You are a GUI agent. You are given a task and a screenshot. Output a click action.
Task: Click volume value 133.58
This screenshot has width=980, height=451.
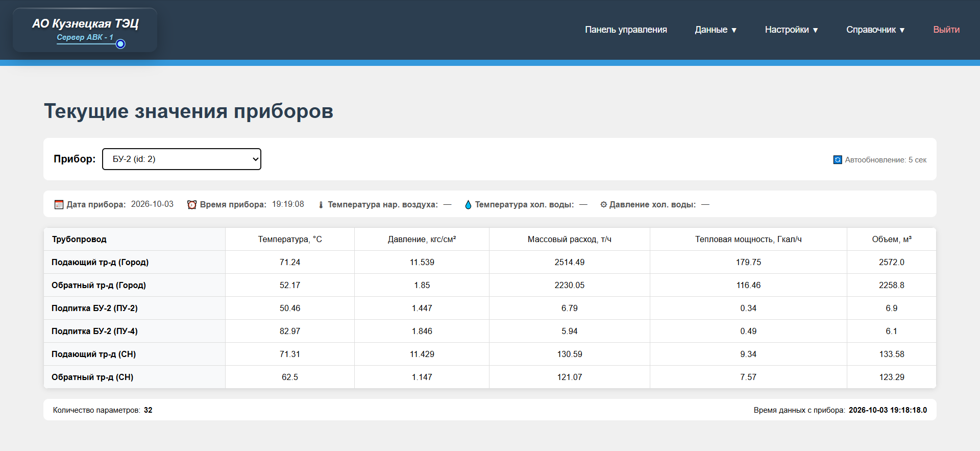click(892, 354)
